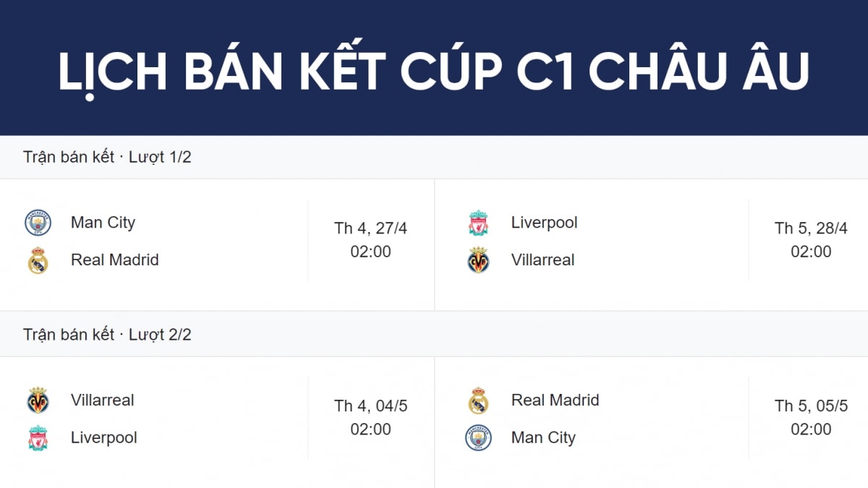The width and height of the screenshot is (868, 488).
Task: Click the Liverpool crest in leg two
Action: 38,438
